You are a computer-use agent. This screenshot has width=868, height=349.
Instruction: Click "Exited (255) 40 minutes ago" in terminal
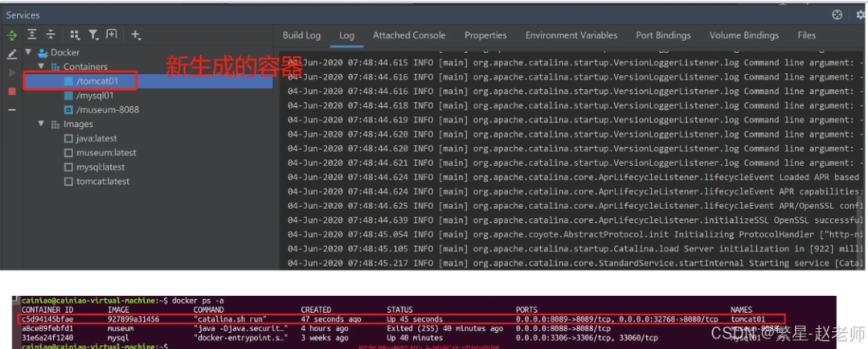tap(445, 329)
